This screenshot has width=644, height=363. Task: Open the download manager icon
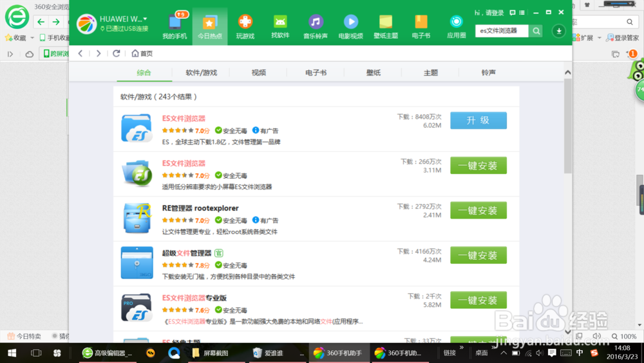(x=558, y=31)
